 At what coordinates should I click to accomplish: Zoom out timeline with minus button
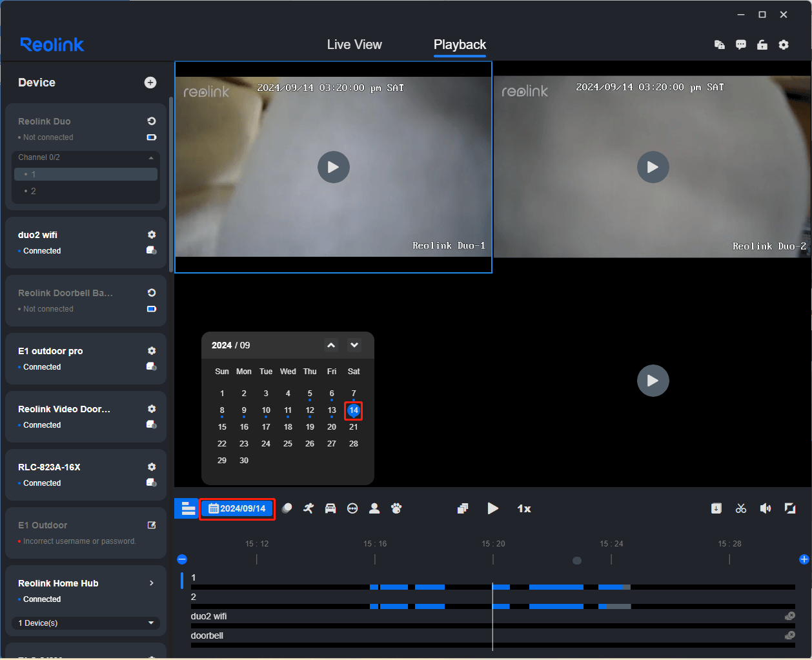[182, 559]
